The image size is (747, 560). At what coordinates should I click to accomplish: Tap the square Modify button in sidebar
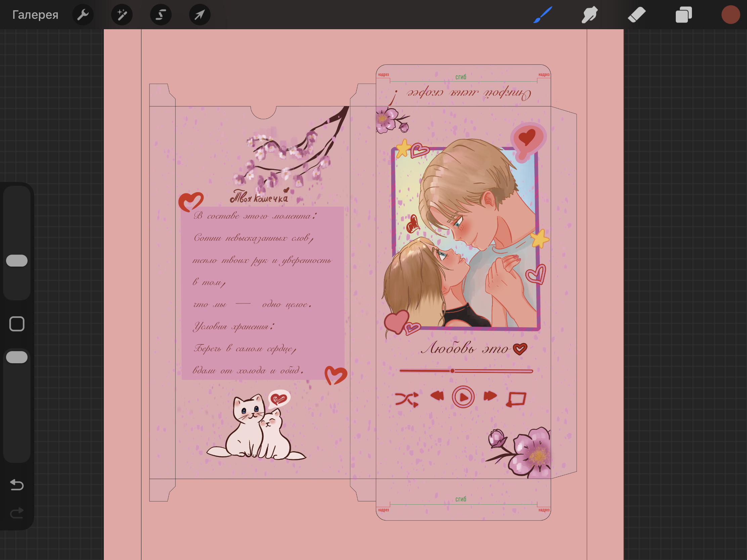click(x=17, y=324)
